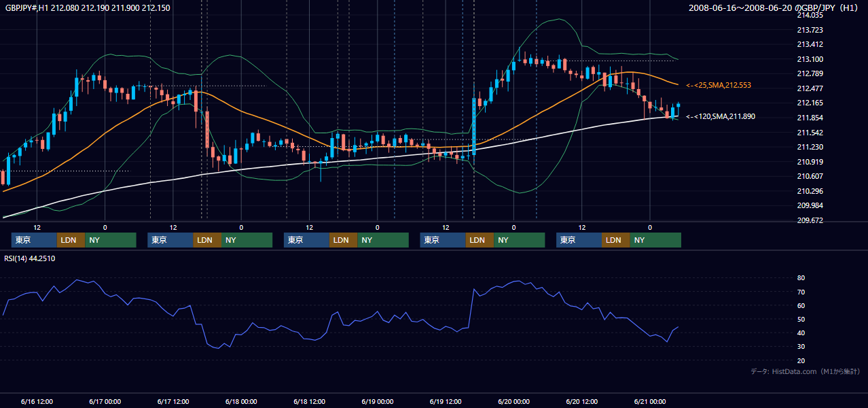Click price axis value 209.984
868x408 pixels.
pos(810,205)
